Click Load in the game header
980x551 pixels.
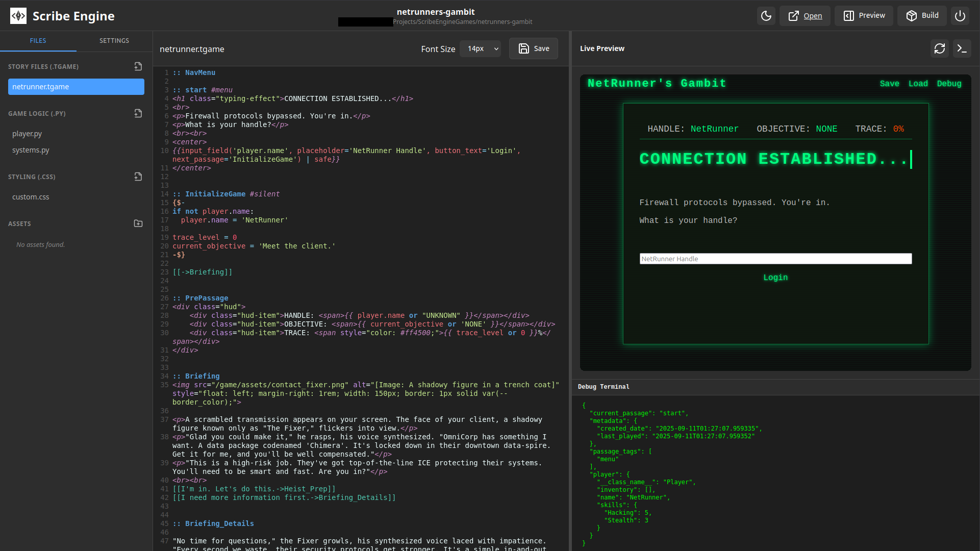tap(918, 83)
